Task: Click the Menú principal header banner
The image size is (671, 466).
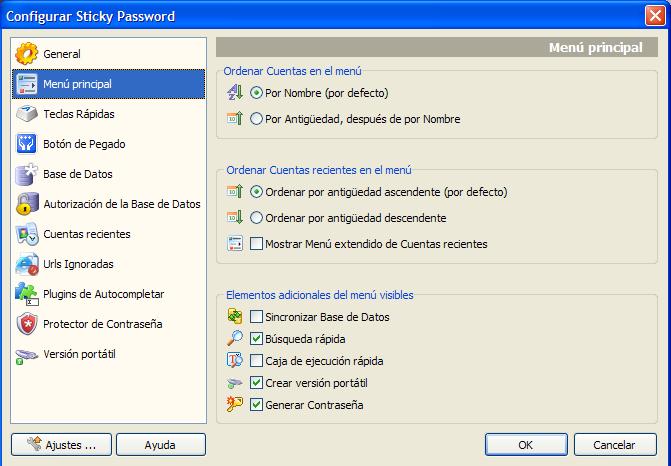Action: tap(437, 47)
